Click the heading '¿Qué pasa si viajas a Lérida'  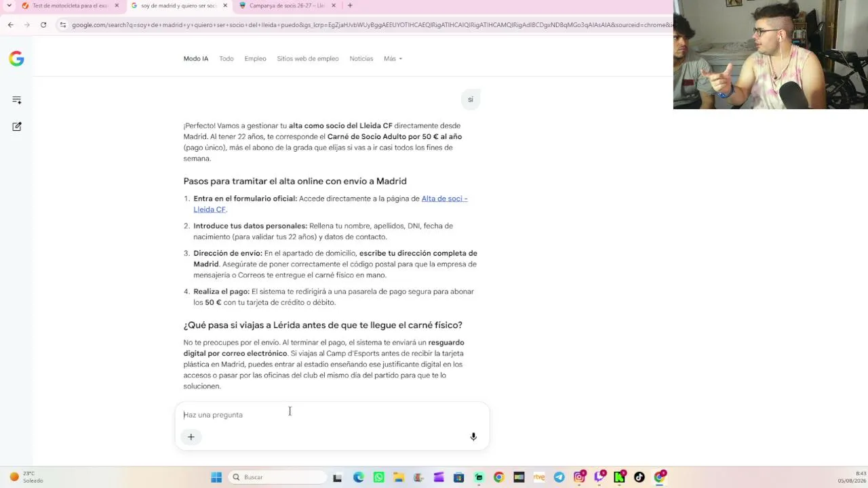pyautogui.click(x=323, y=325)
